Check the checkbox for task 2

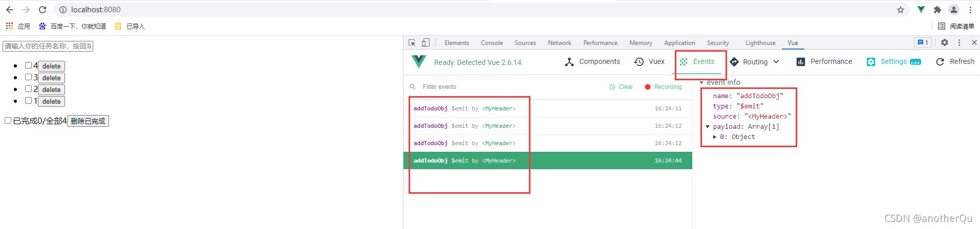click(29, 89)
